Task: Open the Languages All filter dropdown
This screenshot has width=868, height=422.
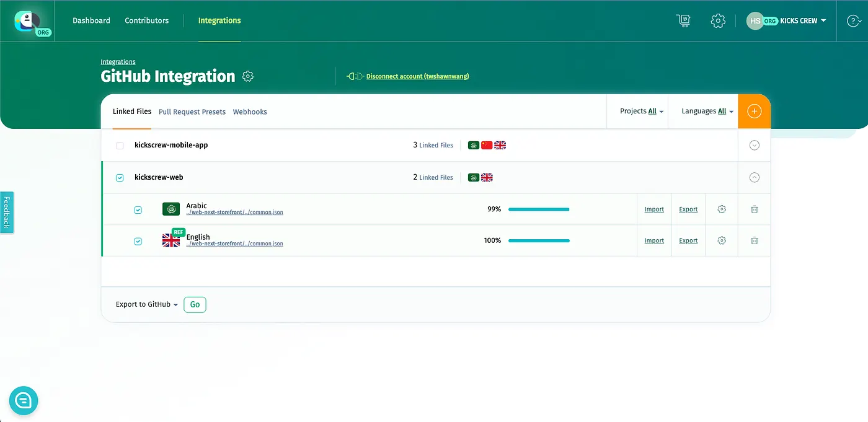Action: pyautogui.click(x=707, y=112)
